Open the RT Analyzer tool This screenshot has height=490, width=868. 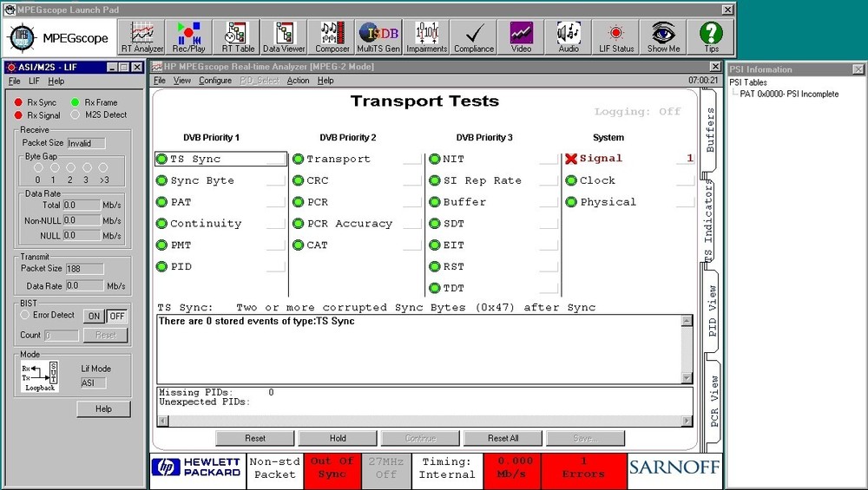[x=142, y=37]
